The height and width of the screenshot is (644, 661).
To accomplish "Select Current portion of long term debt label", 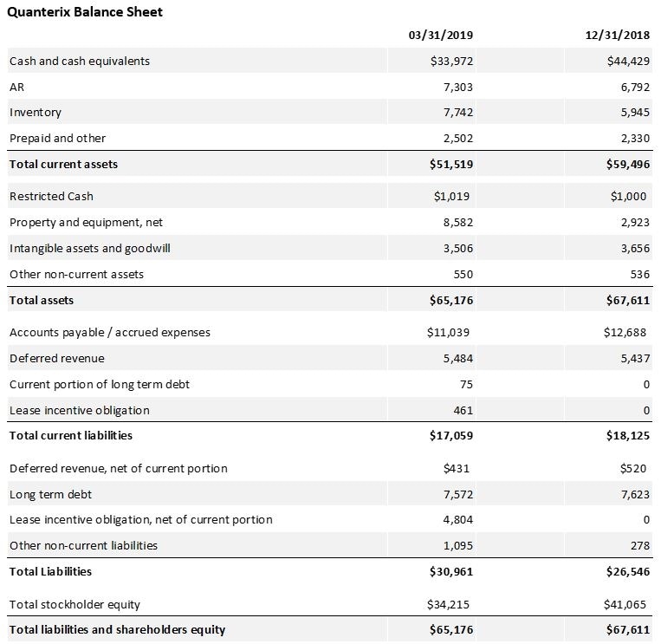I will click(x=100, y=384).
